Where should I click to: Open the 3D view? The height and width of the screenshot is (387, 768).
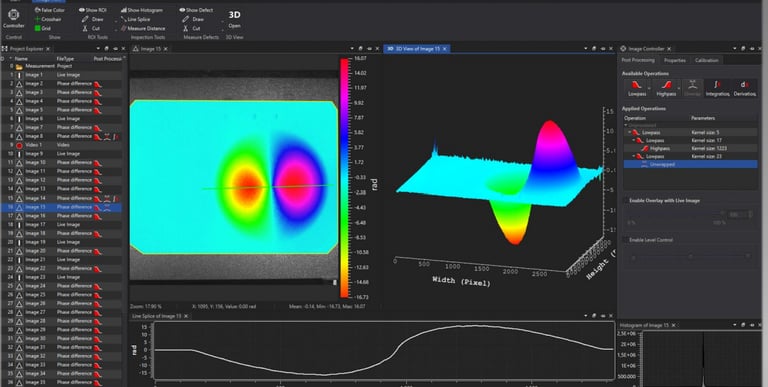234,19
